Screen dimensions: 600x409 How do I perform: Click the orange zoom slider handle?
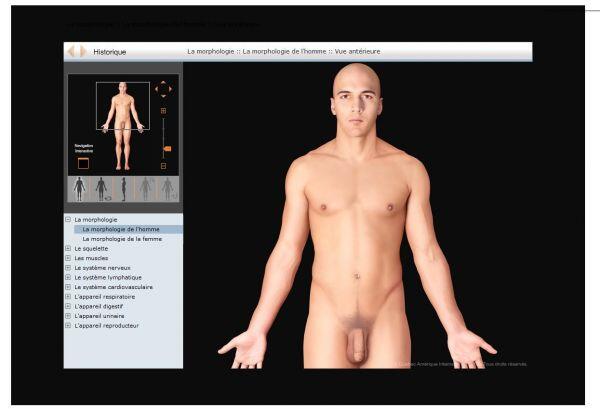point(166,149)
